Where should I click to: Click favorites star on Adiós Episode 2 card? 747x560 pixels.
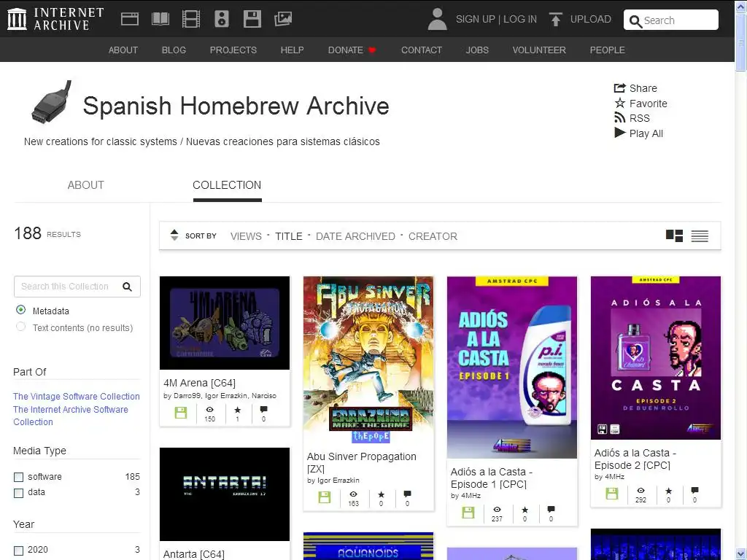coord(668,491)
